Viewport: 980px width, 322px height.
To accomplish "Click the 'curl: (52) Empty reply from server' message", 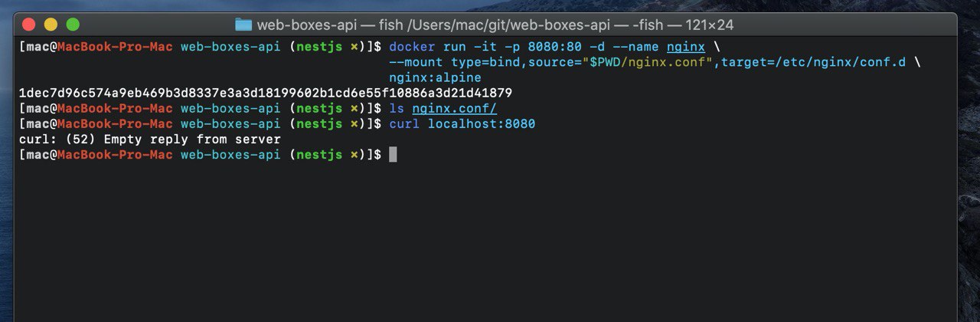I will pyautogui.click(x=150, y=139).
